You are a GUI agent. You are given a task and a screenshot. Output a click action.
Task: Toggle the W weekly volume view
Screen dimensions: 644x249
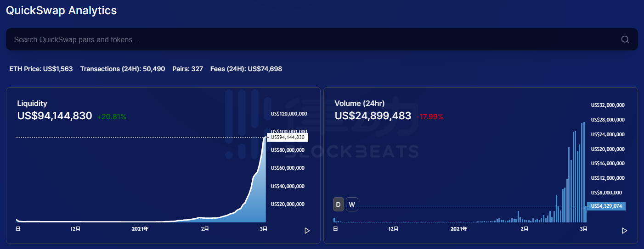click(x=352, y=205)
